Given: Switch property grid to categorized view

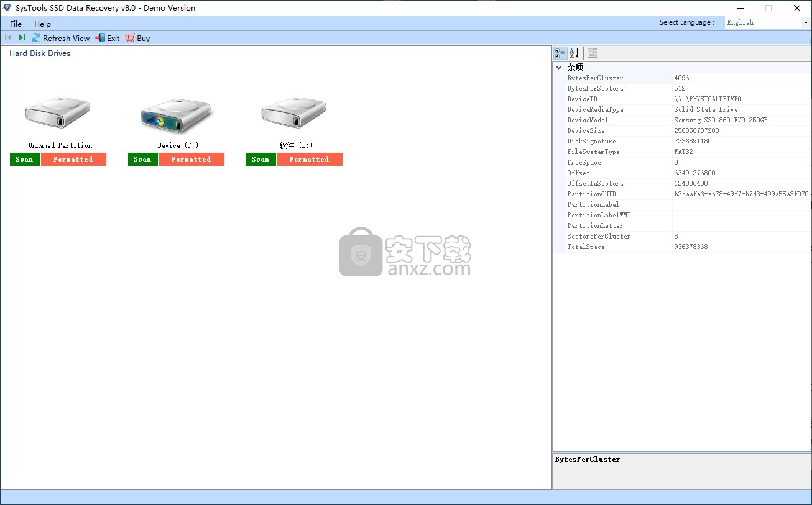Looking at the screenshot, I should click(560, 53).
